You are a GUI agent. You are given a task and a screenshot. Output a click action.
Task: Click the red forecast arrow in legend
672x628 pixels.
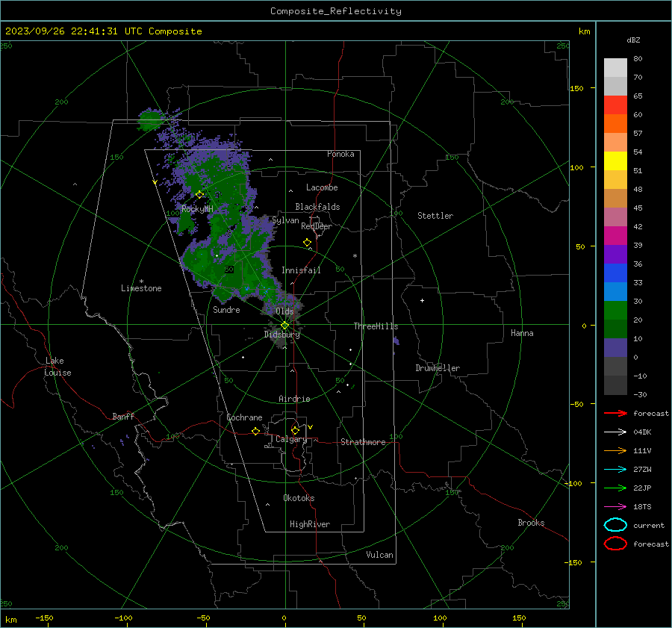(615, 413)
